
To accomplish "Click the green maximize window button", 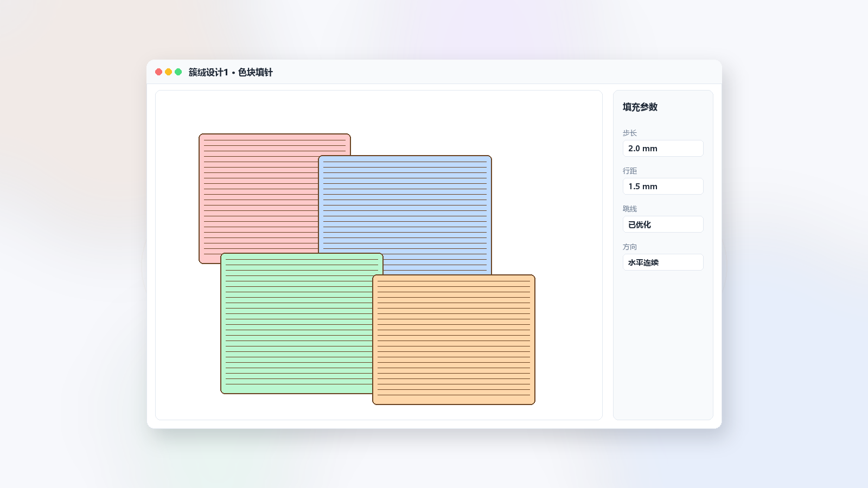I will (x=178, y=72).
